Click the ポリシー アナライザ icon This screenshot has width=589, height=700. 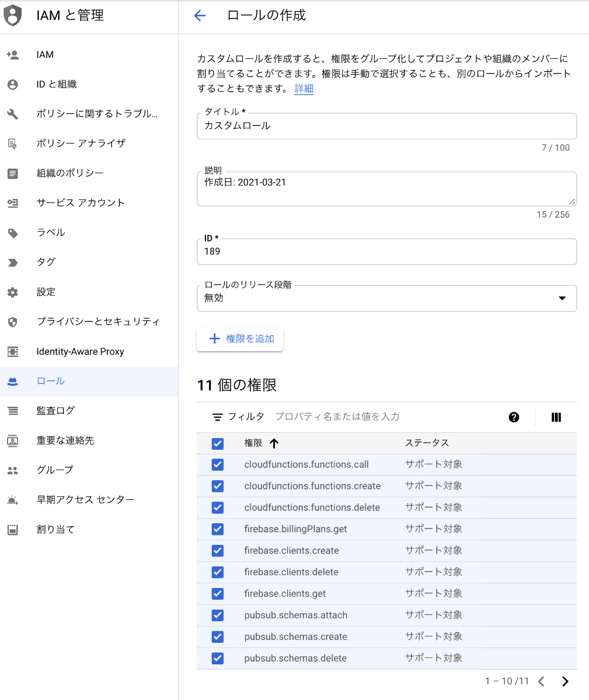[12, 143]
